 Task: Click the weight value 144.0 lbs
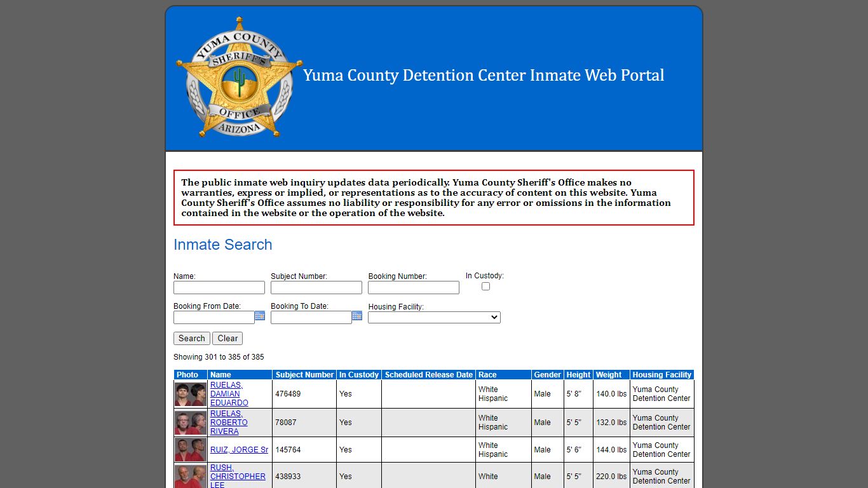(611, 450)
